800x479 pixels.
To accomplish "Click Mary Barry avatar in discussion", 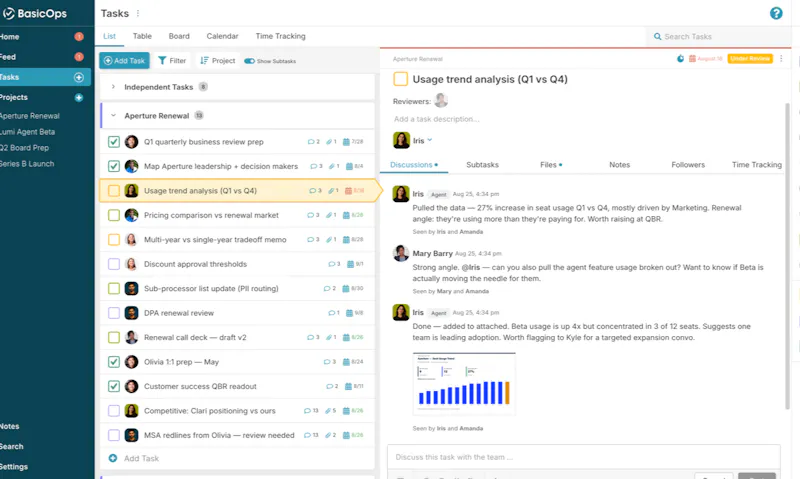I will click(x=401, y=253).
